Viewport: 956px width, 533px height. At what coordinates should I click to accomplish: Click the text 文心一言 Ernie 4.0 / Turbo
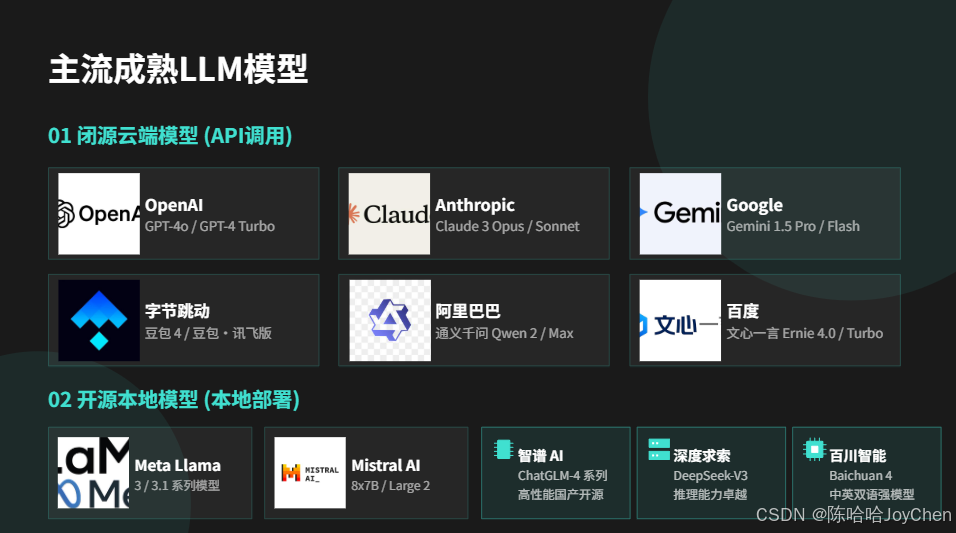coord(805,333)
